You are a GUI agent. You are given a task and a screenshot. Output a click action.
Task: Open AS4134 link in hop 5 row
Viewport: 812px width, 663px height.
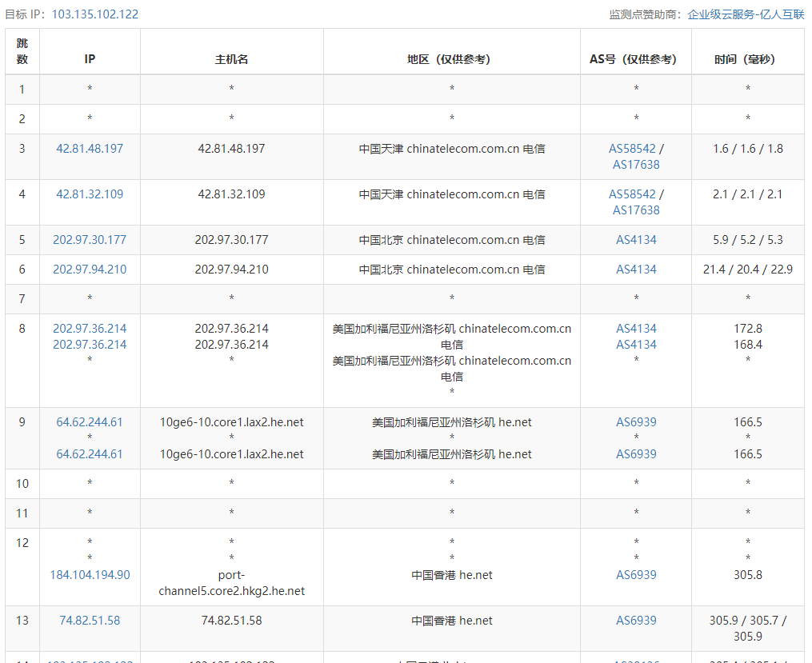coord(636,240)
